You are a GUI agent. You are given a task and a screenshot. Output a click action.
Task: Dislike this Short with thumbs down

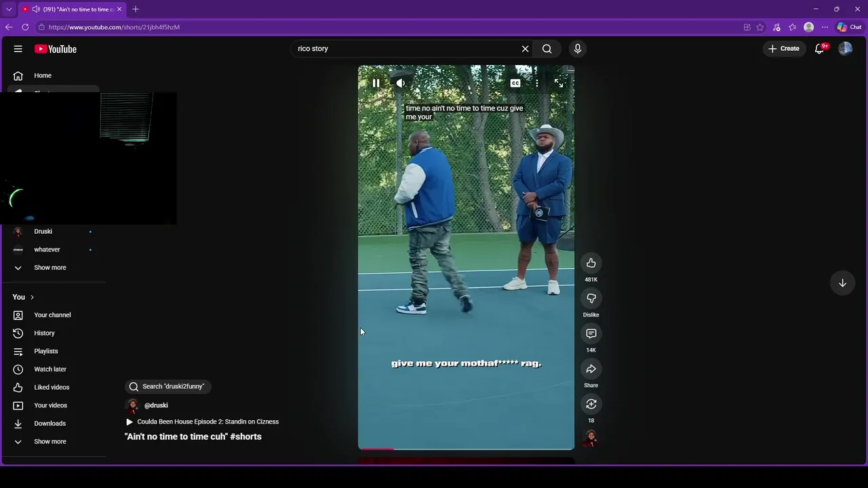tap(591, 298)
